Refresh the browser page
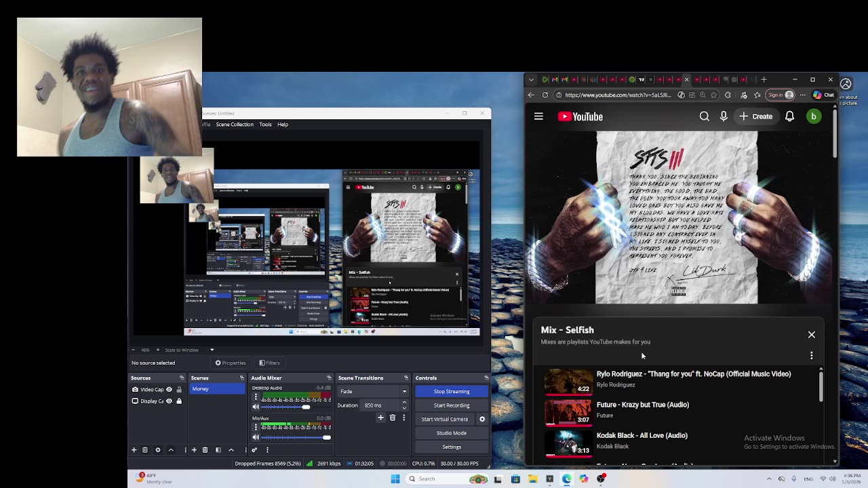Screen dimensions: 868x488 click(x=545, y=95)
